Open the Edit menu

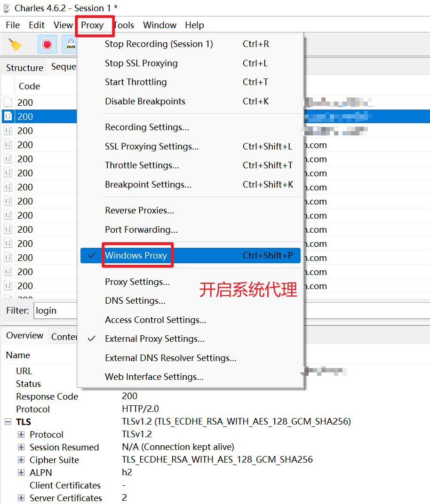click(x=37, y=25)
